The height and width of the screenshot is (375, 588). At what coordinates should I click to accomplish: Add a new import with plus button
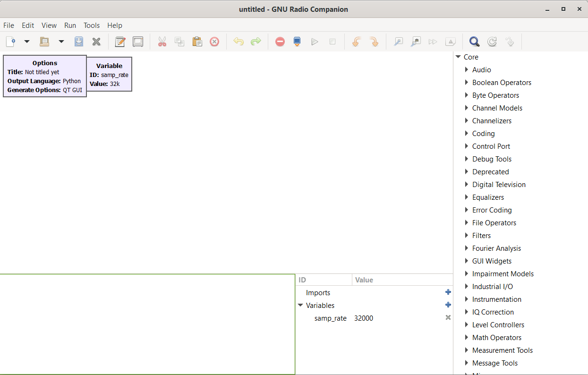(x=448, y=292)
